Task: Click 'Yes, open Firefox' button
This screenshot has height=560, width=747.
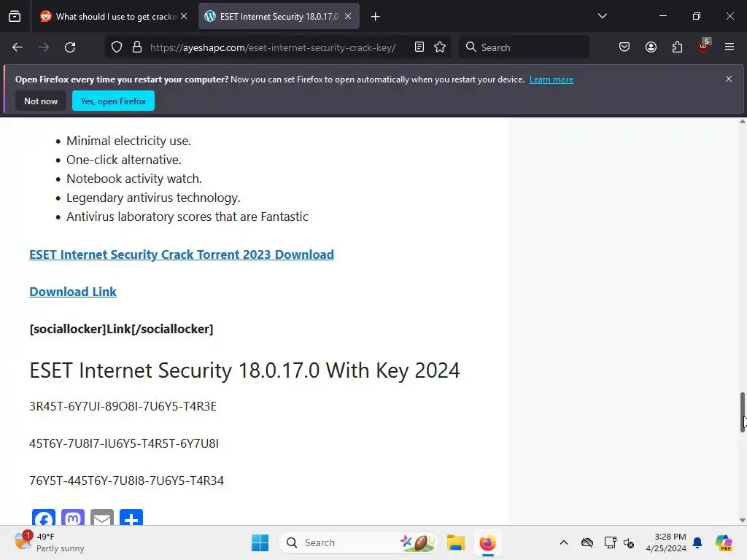Action: click(113, 101)
